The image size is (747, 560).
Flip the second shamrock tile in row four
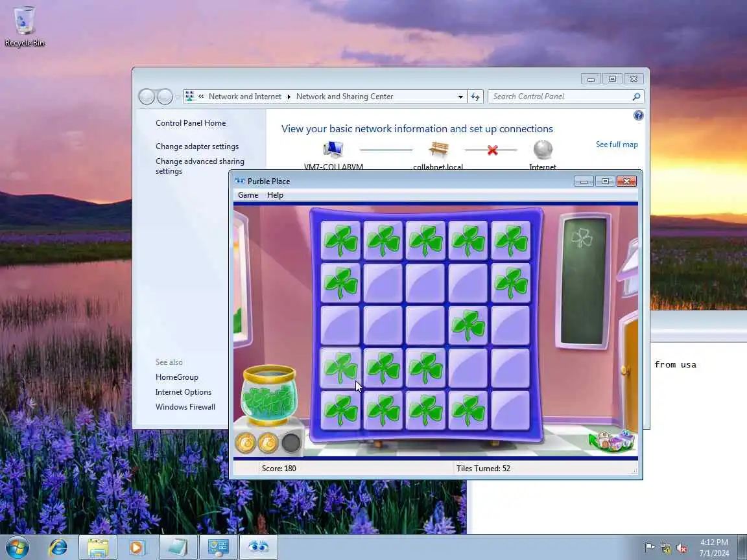tap(383, 368)
